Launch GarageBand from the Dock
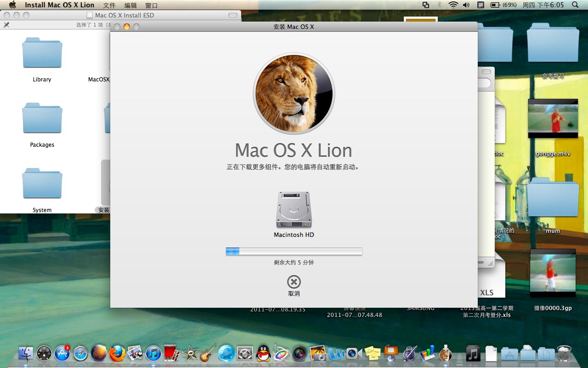The height and width of the screenshot is (368, 588). [x=208, y=353]
